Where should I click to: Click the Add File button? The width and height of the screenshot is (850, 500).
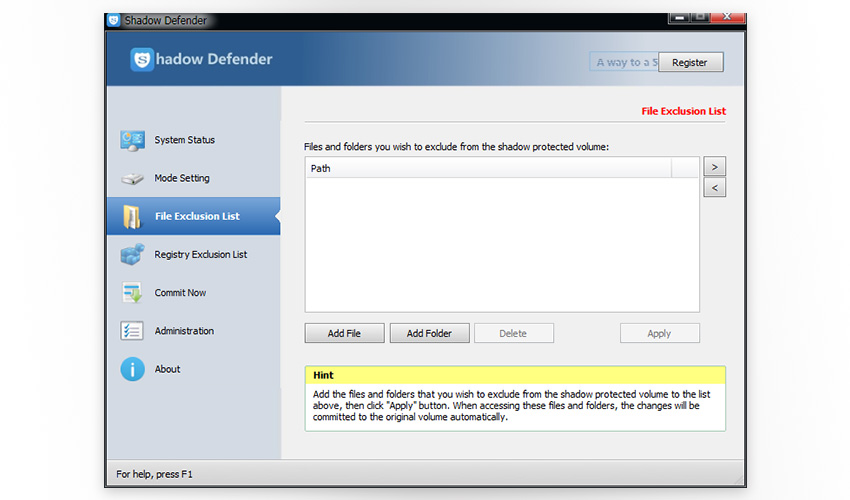coord(344,334)
